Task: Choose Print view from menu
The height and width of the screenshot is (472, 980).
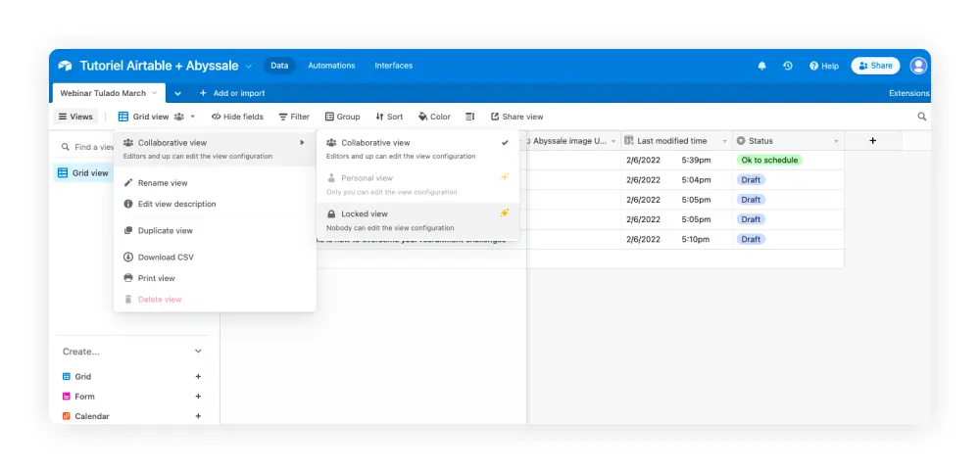Action: pos(215,278)
